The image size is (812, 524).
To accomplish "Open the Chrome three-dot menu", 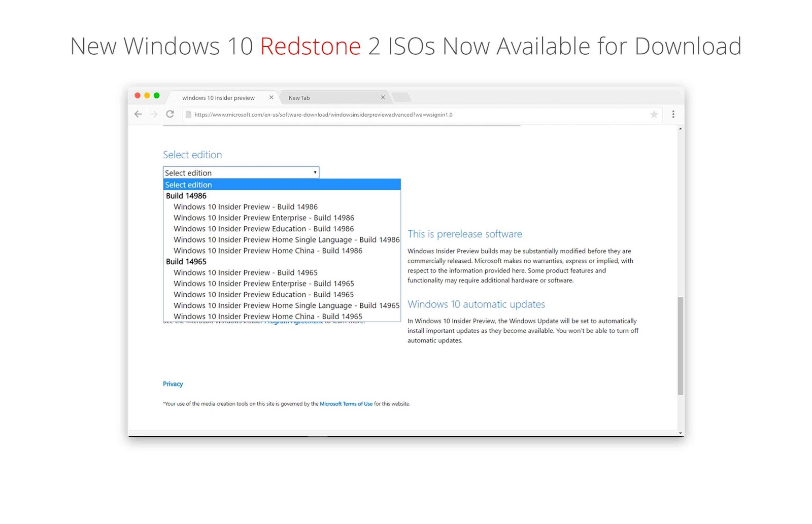I will coord(673,115).
